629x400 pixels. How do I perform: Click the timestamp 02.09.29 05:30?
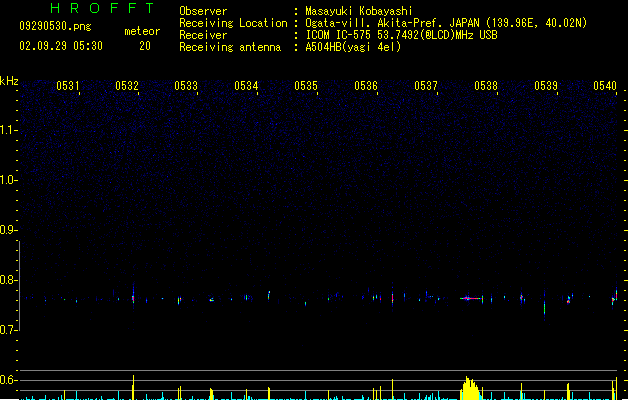pos(61,46)
